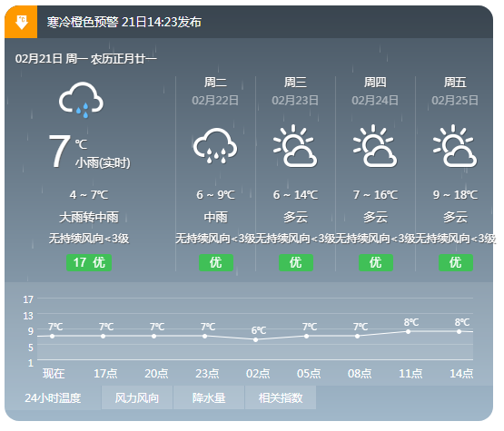The height and width of the screenshot is (431, 504).
Task: Select the 周三 02月23日 forecast header
Action: [x=295, y=92]
